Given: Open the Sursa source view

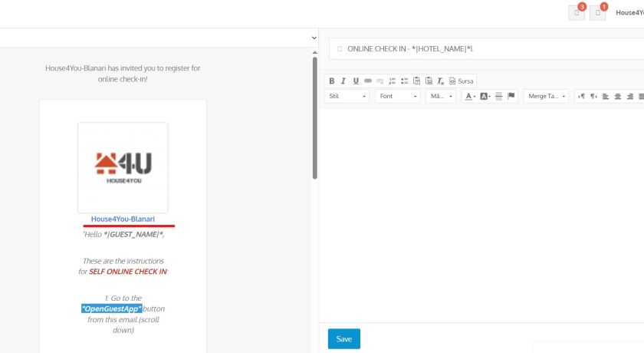Looking at the screenshot, I should (462, 81).
